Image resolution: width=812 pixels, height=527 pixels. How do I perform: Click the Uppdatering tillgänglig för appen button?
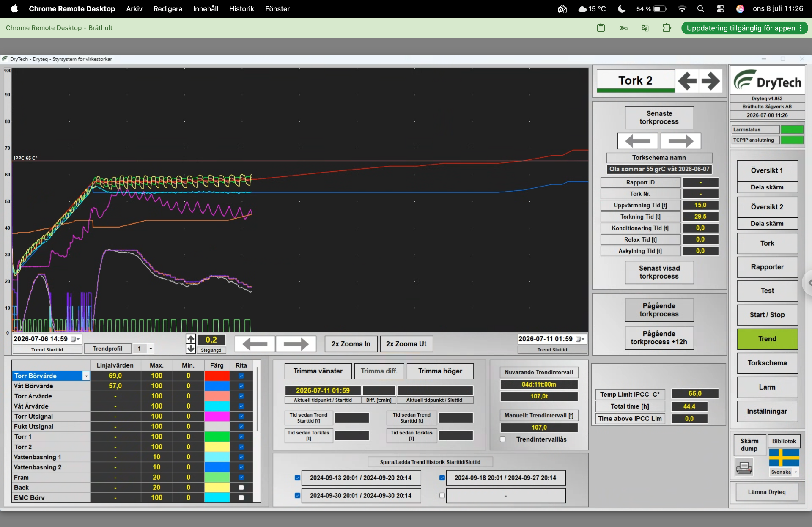tap(744, 28)
